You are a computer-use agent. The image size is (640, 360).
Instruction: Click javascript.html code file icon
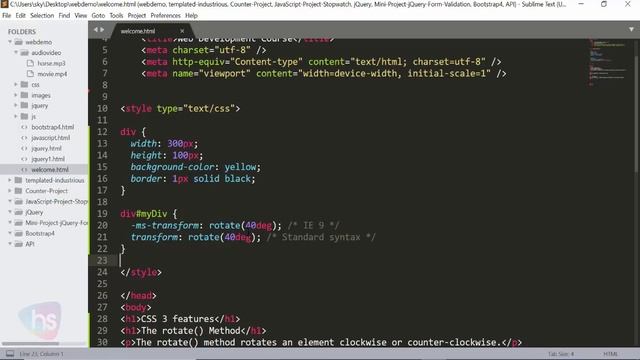pyautogui.click(x=24, y=138)
